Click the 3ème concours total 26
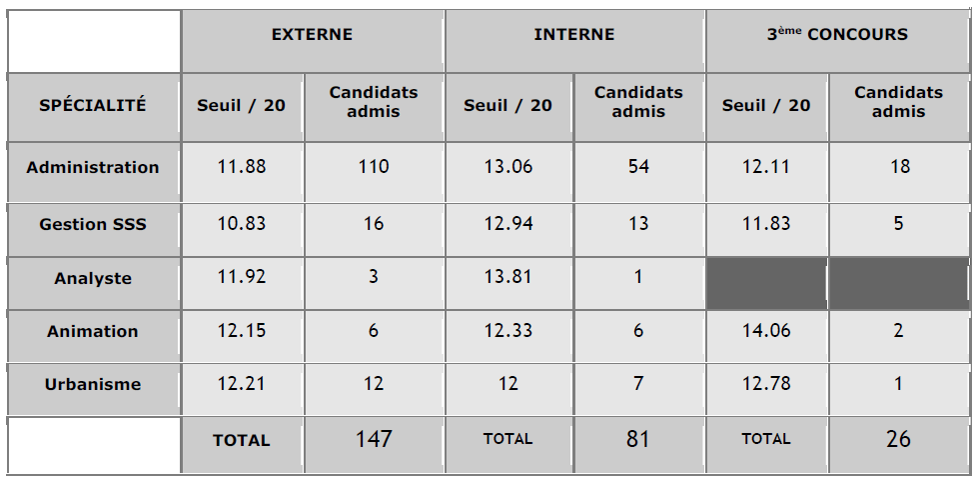The width and height of the screenshot is (980, 482). click(x=898, y=438)
